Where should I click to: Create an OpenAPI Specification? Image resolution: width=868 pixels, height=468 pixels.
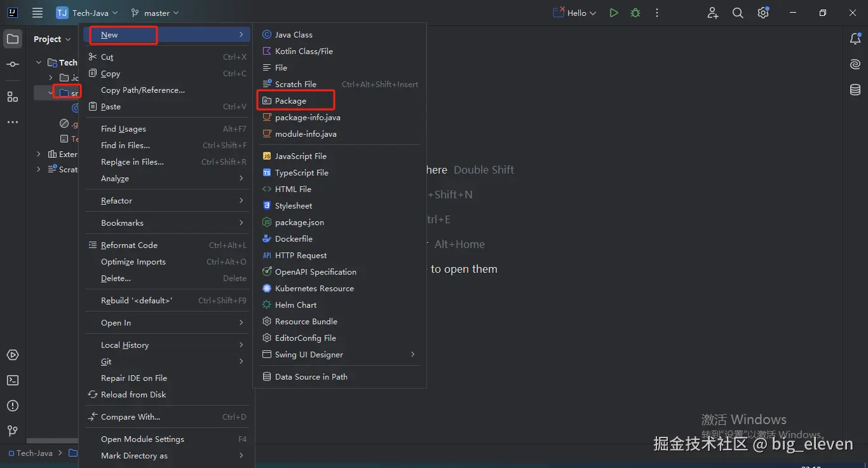click(339, 272)
